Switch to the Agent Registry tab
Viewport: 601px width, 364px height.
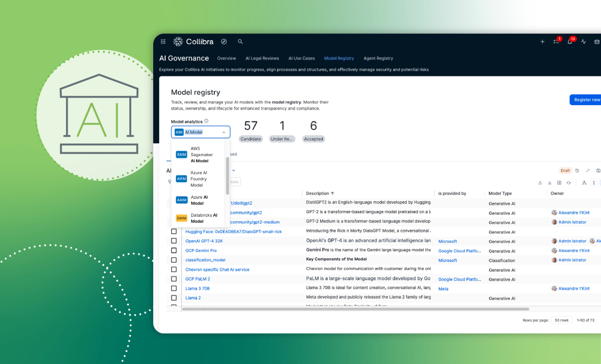pyautogui.click(x=378, y=58)
